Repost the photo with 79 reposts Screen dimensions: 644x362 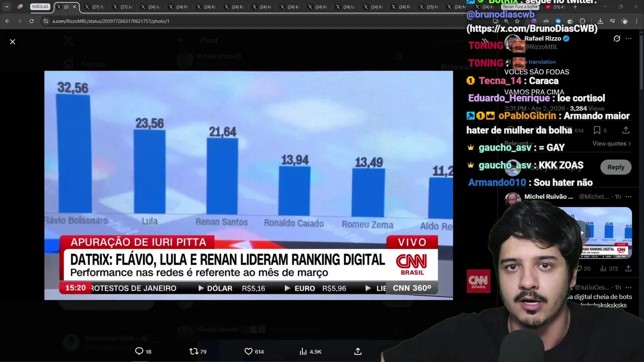coord(198,351)
